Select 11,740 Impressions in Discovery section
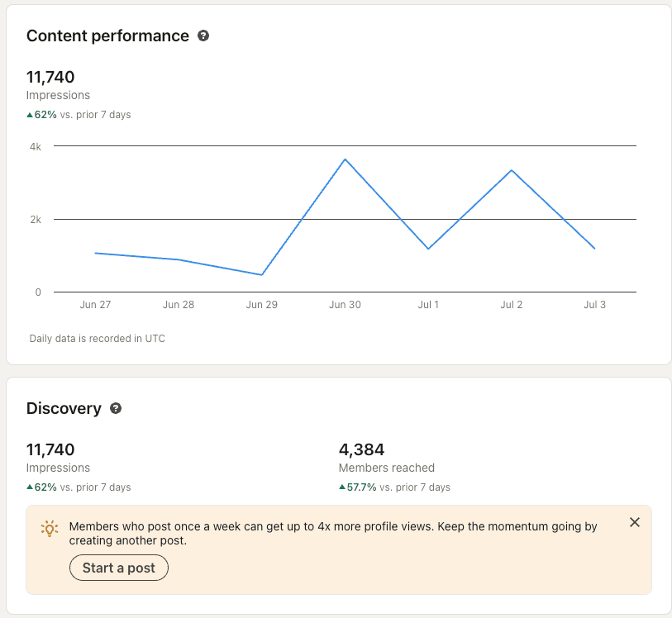 (50, 450)
